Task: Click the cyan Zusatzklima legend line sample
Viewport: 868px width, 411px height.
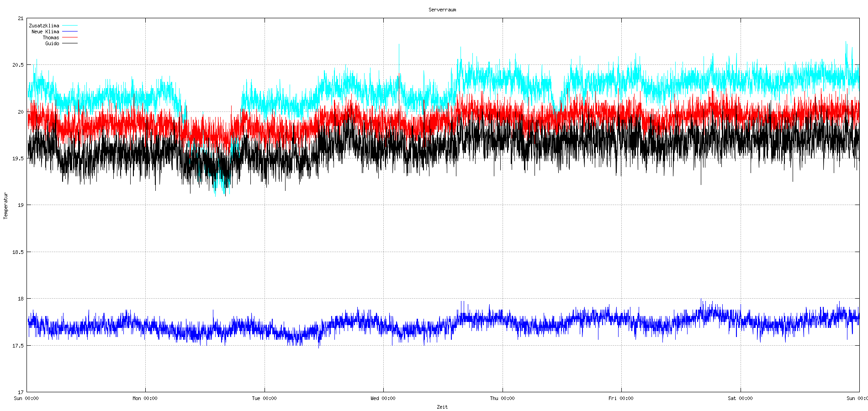Action: click(x=70, y=26)
